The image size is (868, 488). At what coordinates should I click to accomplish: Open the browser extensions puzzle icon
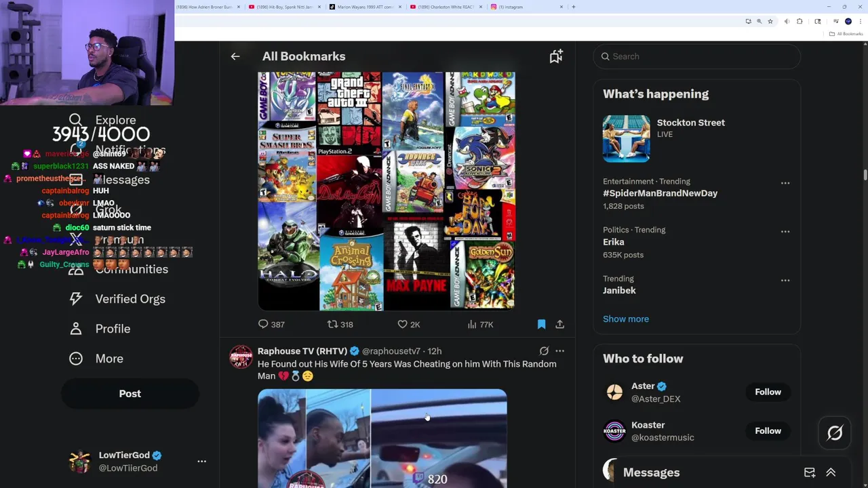(x=800, y=22)
